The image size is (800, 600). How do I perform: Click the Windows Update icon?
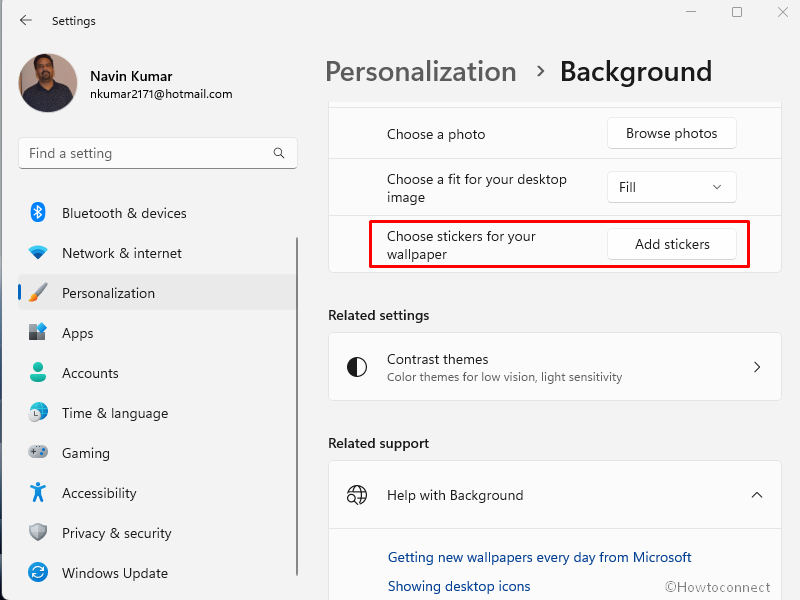click(38, 573)
